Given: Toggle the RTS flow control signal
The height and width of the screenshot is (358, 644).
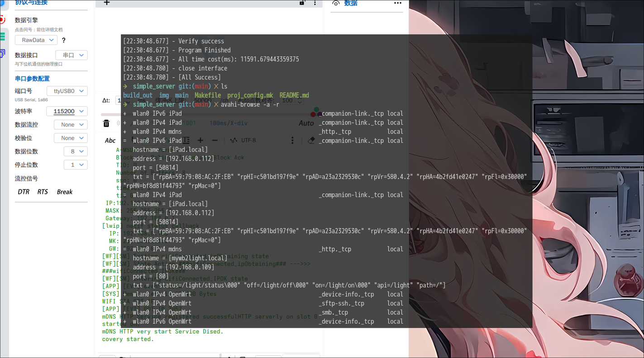Looking at the screenshot, I should coord(43,192).
